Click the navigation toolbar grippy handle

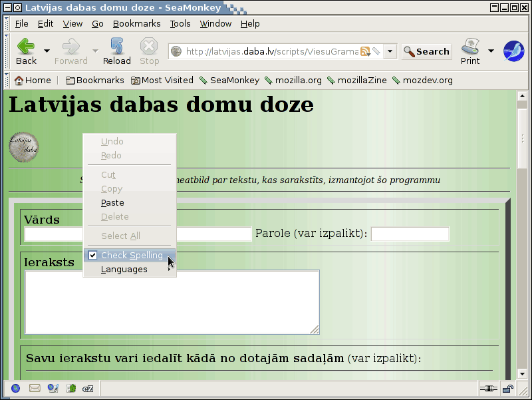7,52
